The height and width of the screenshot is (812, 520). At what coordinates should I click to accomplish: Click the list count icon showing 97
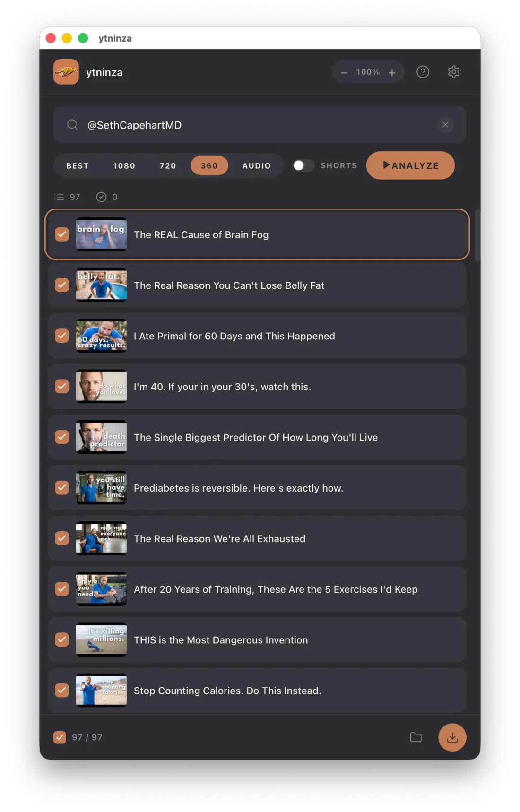coord(60,197)
